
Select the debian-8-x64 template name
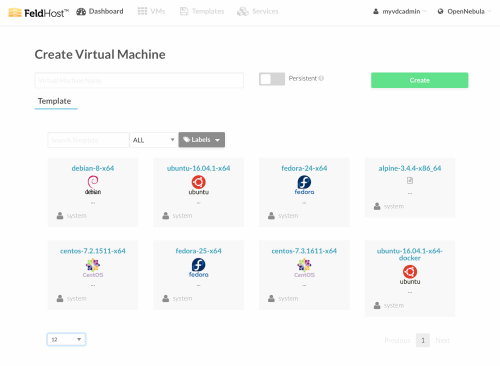[93, 168]
